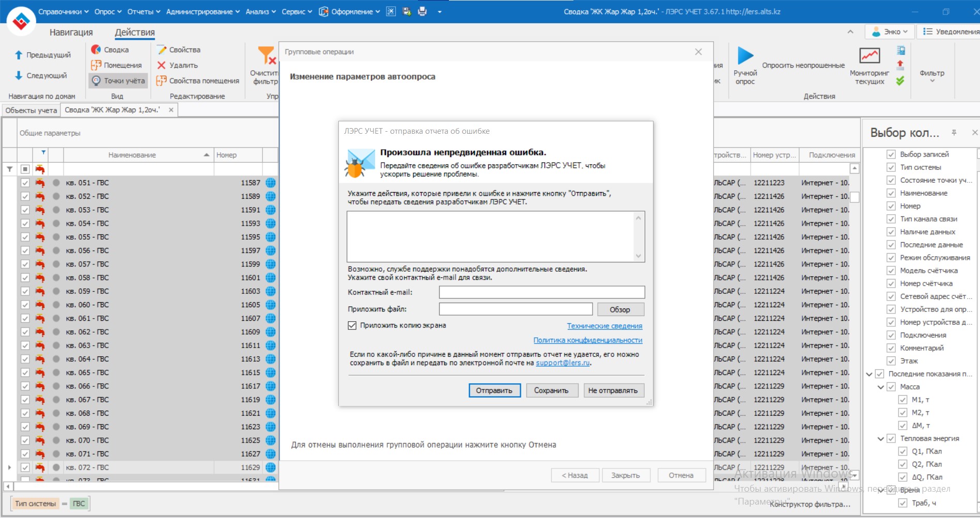The image size is (980, 518).
Task: Uncheck Приложить копию экрана checkbox
Action: pos(352,325)
